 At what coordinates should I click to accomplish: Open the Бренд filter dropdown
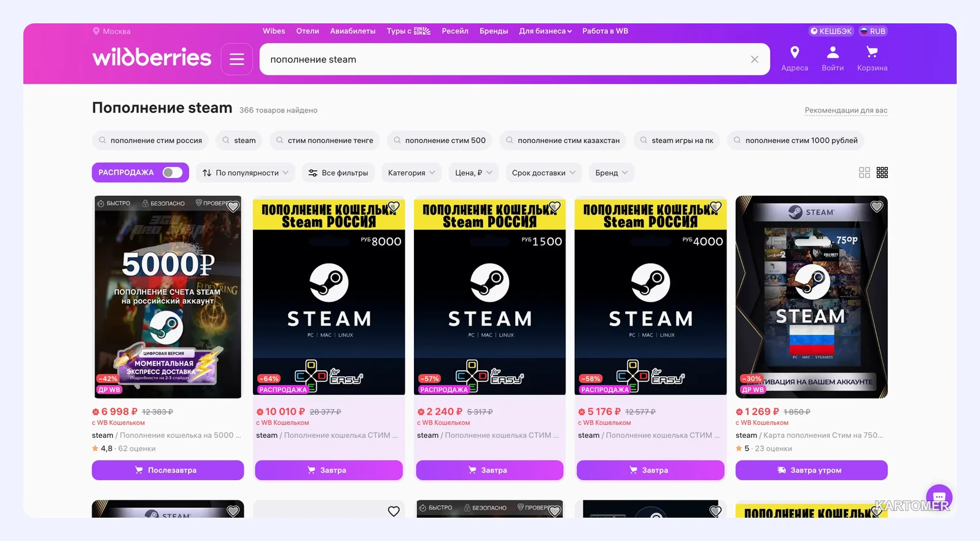coord(612,173)
